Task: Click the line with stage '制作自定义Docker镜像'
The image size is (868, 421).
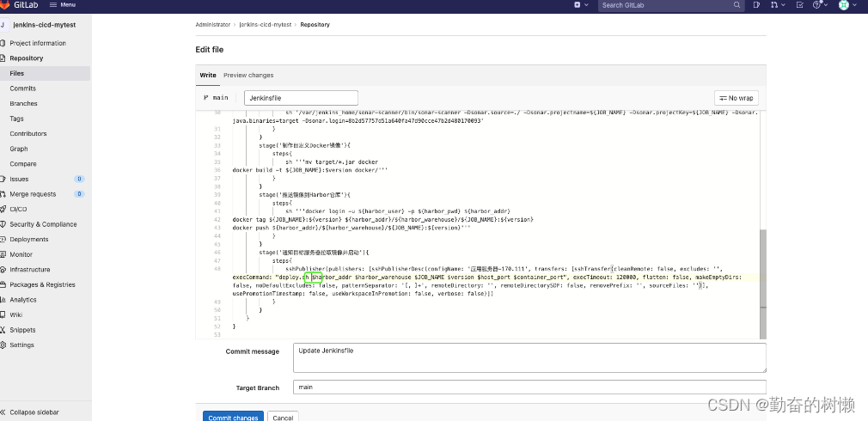Action: click(305, 145)
